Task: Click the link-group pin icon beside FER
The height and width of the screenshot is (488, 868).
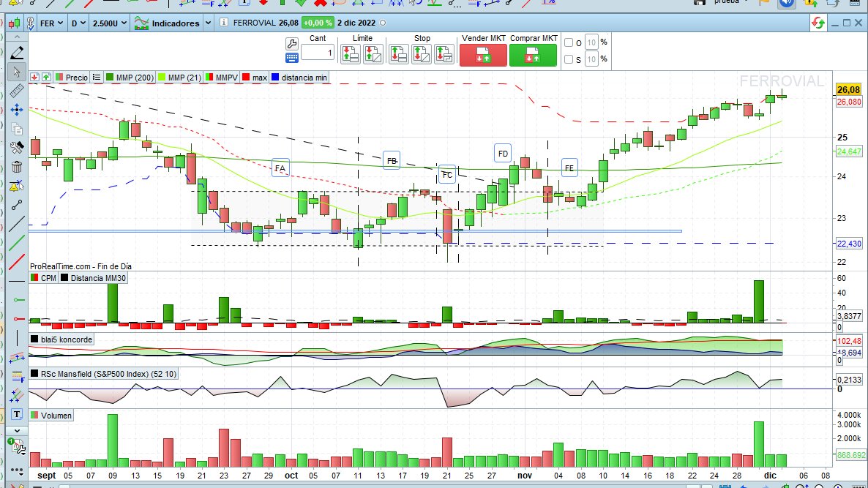Action: (x=31, y=23)
